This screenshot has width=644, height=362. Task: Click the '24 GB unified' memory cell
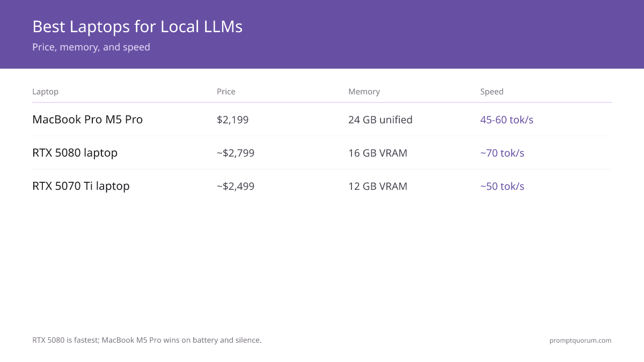(380, 120)
